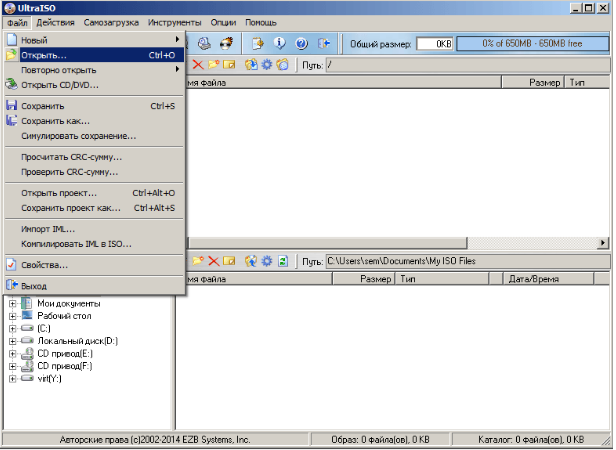Select Локальный диск(D:) tree label
Screen dimensions: 616x450
pyautogui.click(x=77, y=341)
